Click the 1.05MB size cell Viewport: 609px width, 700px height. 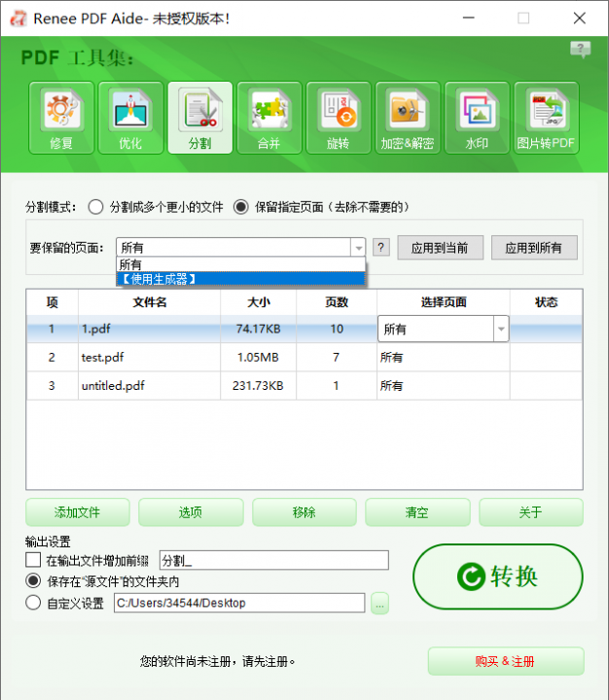point(258,357)
